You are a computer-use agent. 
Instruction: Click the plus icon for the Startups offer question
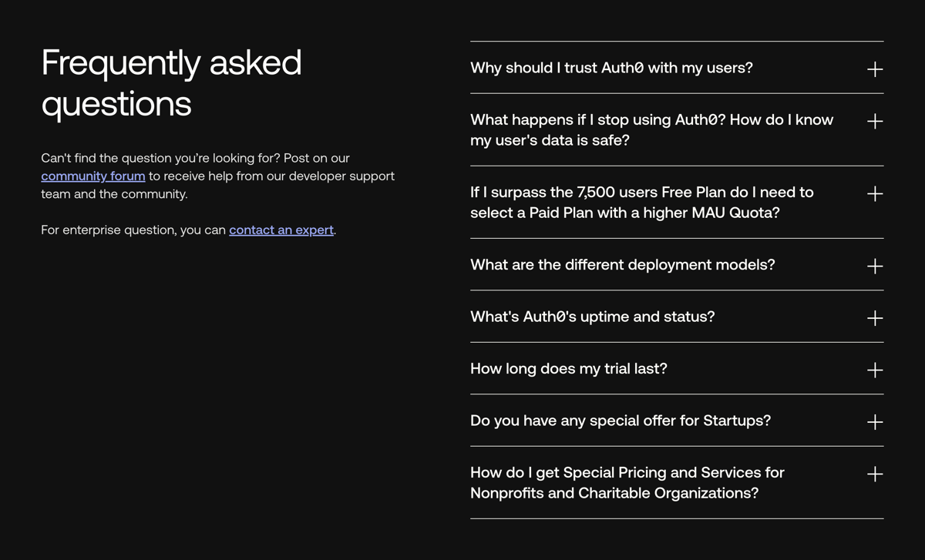coord(875,421)
